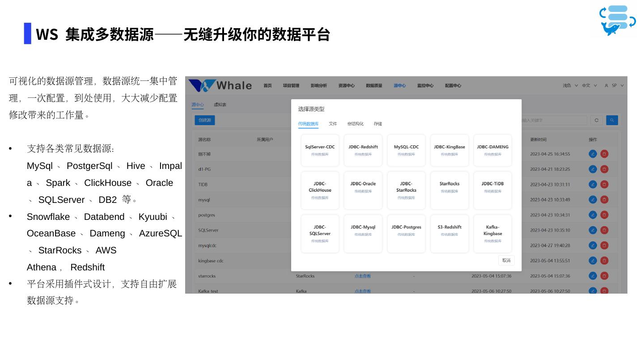Edit the postgres data source
The width and height of the screenshot is (644, 362).
click(x=593, y=215)
